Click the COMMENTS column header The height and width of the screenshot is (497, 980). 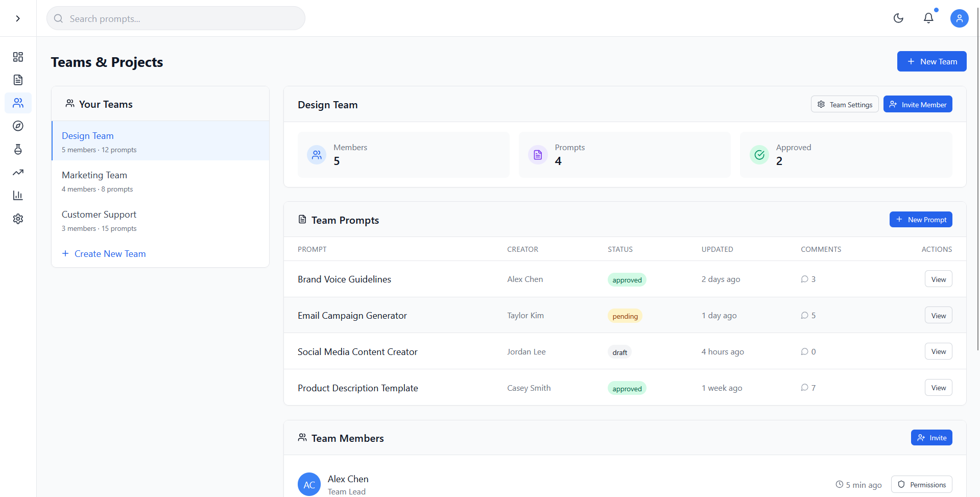click(x=821, y=249)
